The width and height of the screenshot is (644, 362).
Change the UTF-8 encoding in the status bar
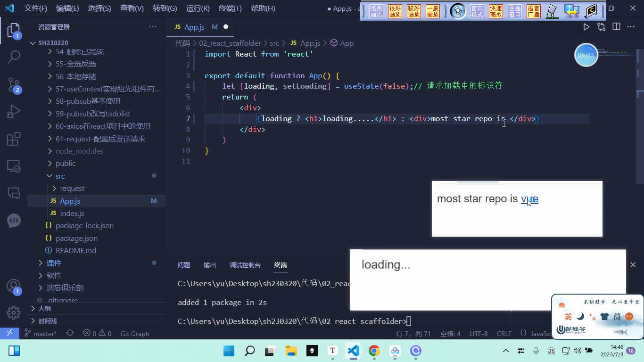coord(479,333)
